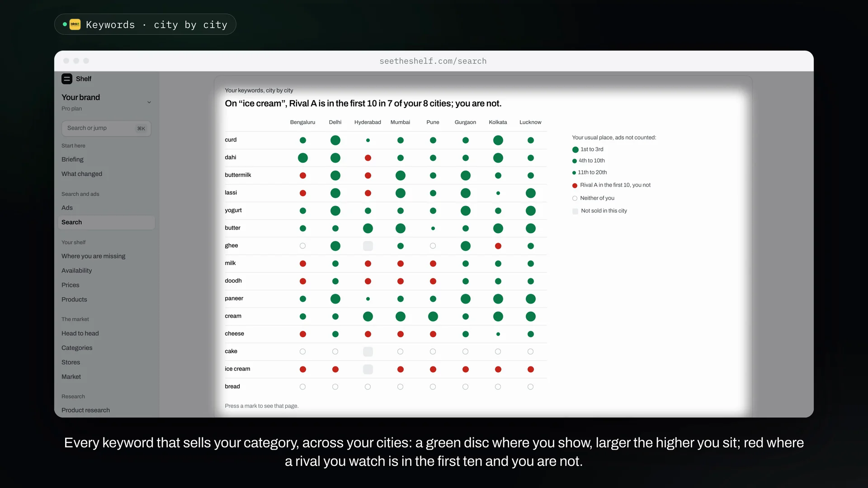This screenshot has width=868, height=488.
Task: Click the bread empty circle for Mumbai
Action: click(401, 387)
